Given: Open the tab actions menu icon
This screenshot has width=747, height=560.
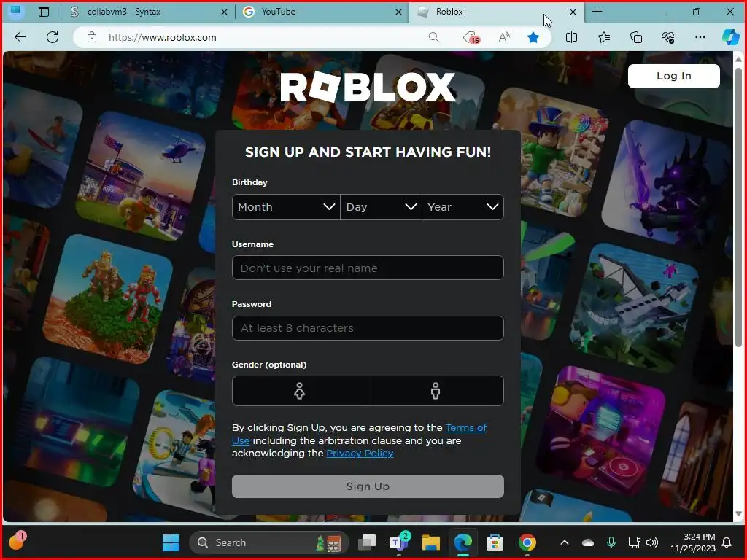Looking at the screenshot, I should 43,12.
